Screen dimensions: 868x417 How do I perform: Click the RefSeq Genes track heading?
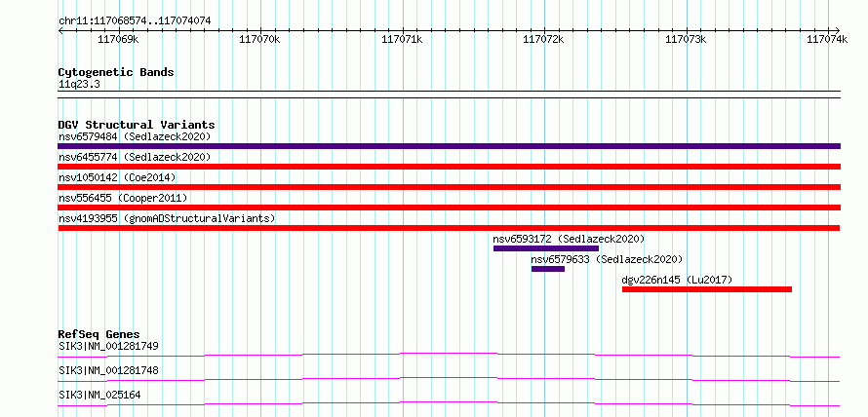[x=99, y=334]
